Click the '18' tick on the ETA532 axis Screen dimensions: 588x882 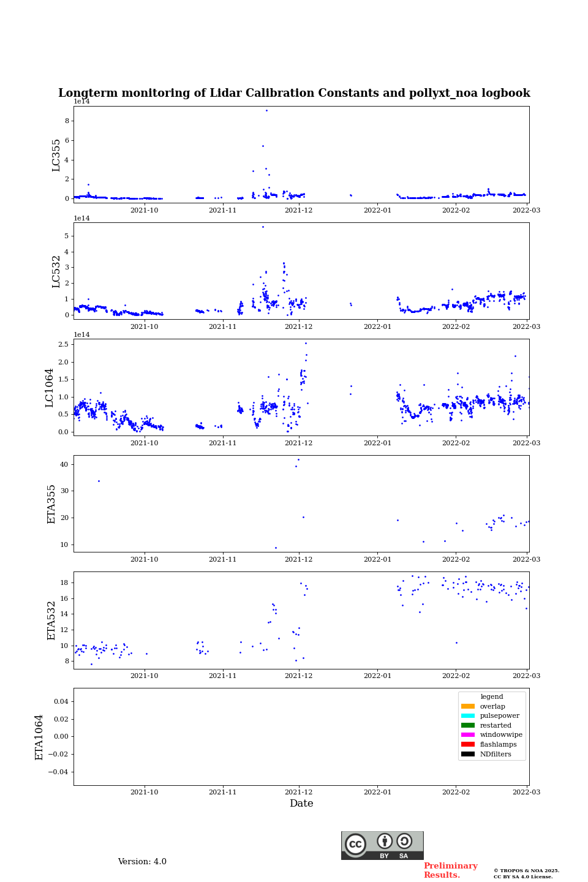pyautogui.click(x=64, y=582)
